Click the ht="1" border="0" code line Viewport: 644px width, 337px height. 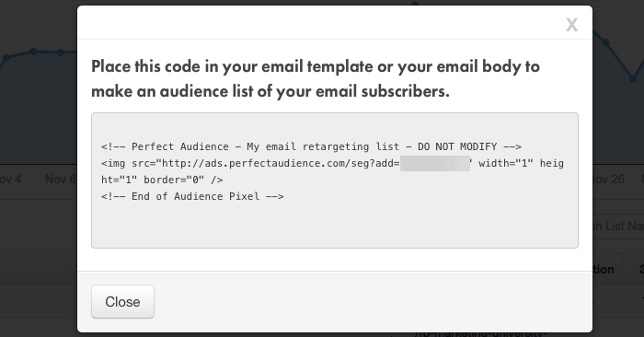[x=162, y=180]
